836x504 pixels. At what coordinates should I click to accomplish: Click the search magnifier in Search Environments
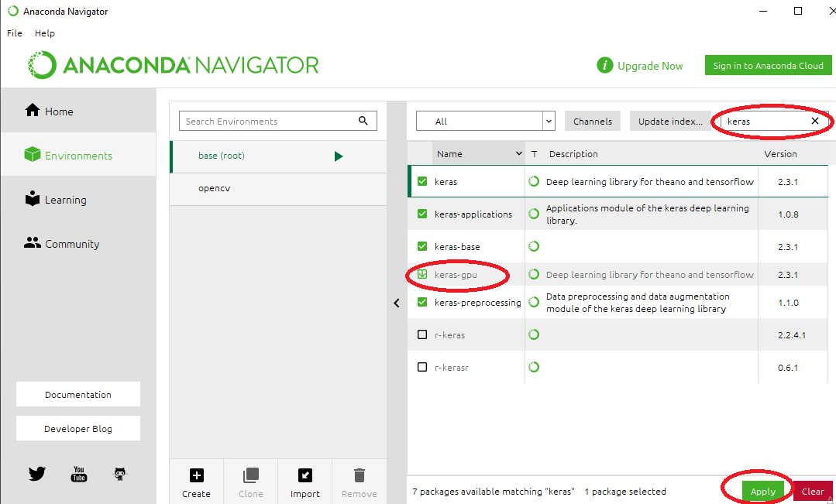click(x=363, y=121)
